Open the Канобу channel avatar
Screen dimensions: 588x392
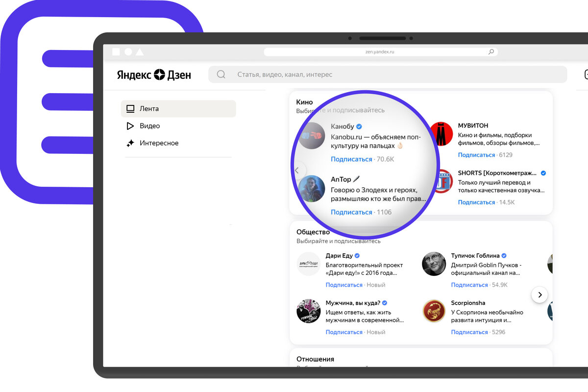point(312,135)
